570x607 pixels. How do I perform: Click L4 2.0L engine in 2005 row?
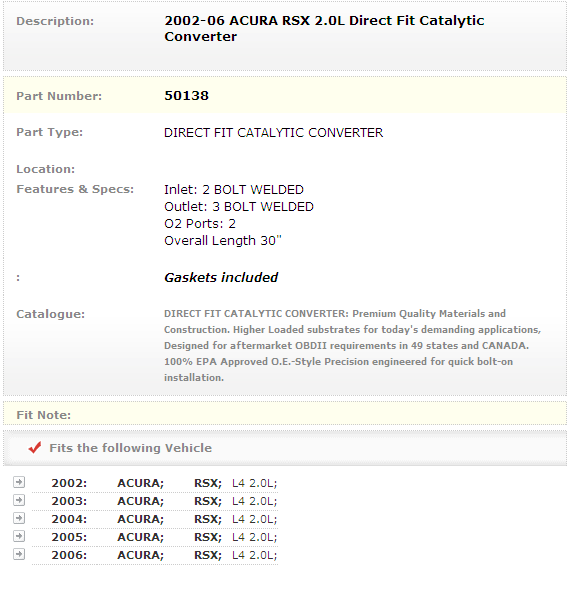pos(254,537)
